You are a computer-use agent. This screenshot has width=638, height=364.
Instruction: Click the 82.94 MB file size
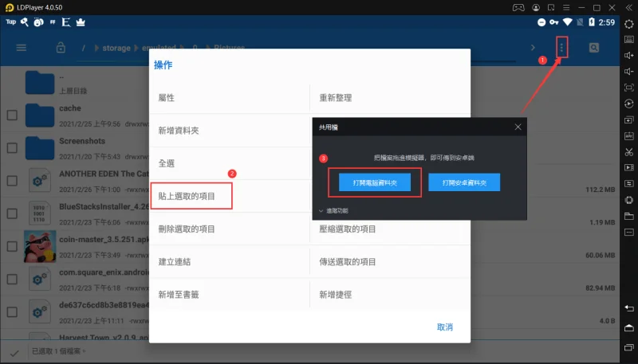point(601,288)
